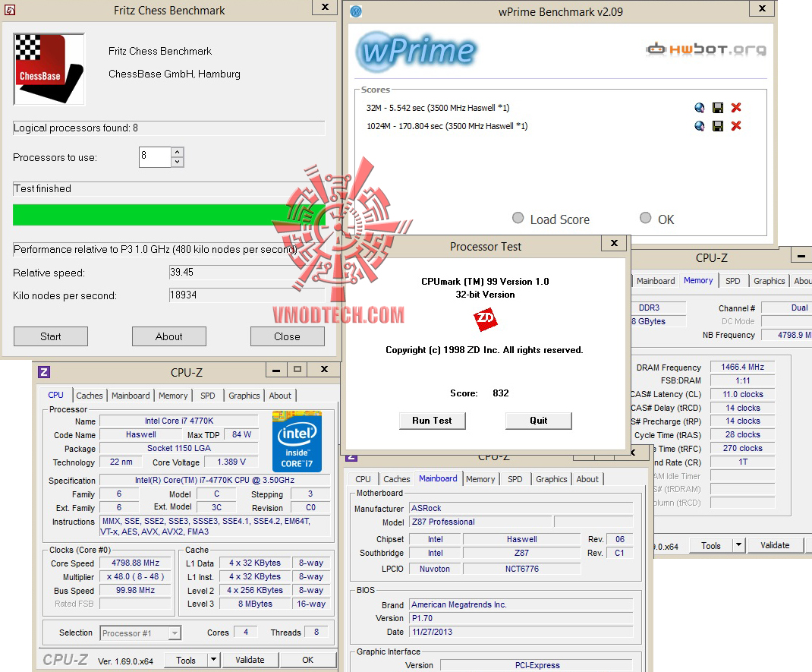Viewport: 812px width, 672px height.
Task: Click the HWBOT.org logo in wPrime
Action: 707,49
